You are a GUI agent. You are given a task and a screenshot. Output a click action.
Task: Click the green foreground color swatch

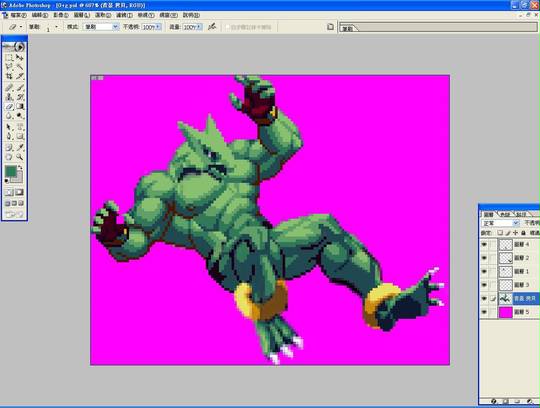(x=10, y=171)
